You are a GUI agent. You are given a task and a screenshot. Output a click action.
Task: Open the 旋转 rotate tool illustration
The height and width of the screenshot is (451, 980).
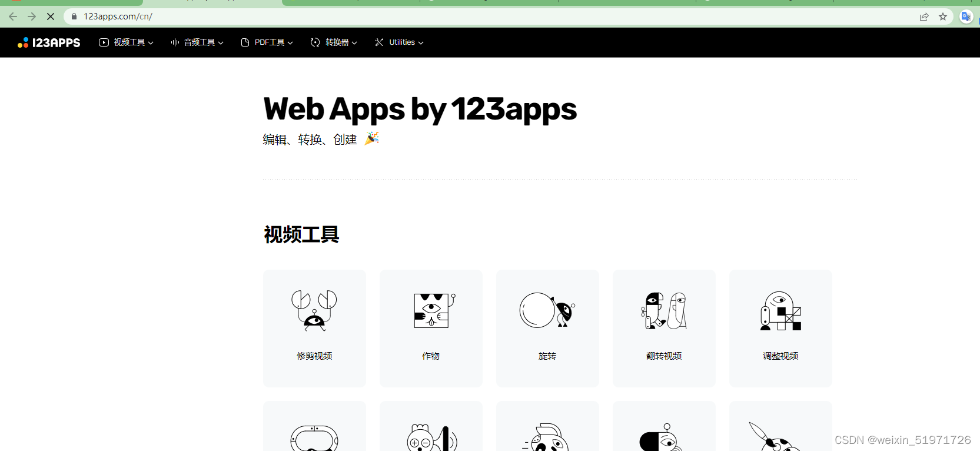tap(547, 310)
